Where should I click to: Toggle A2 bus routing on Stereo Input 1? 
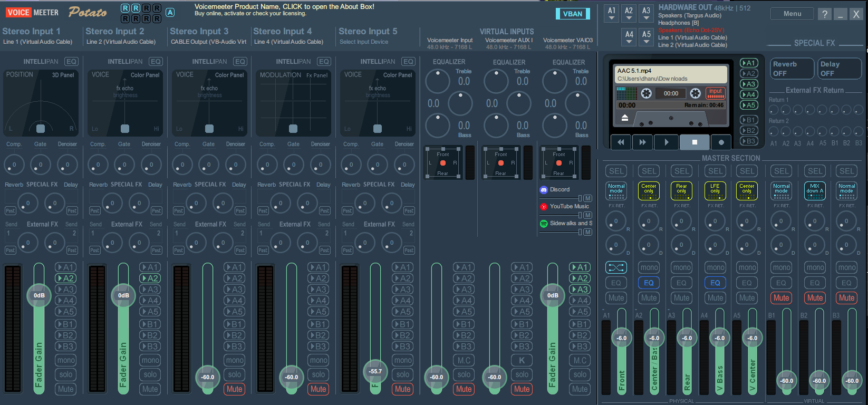(x=66, y=278)
